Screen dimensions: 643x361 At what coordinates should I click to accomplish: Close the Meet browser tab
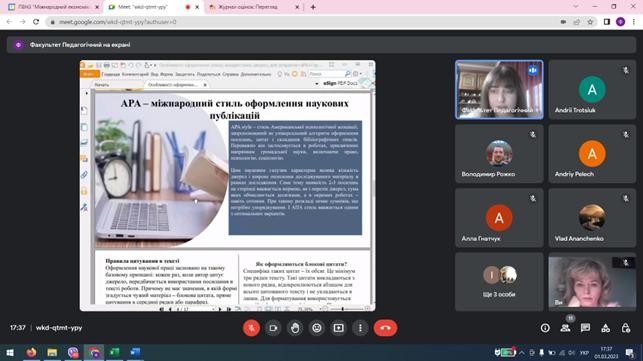pos(197,7)
